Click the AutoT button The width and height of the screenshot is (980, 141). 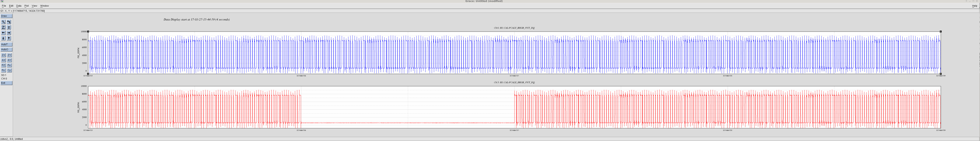(6, 44)
